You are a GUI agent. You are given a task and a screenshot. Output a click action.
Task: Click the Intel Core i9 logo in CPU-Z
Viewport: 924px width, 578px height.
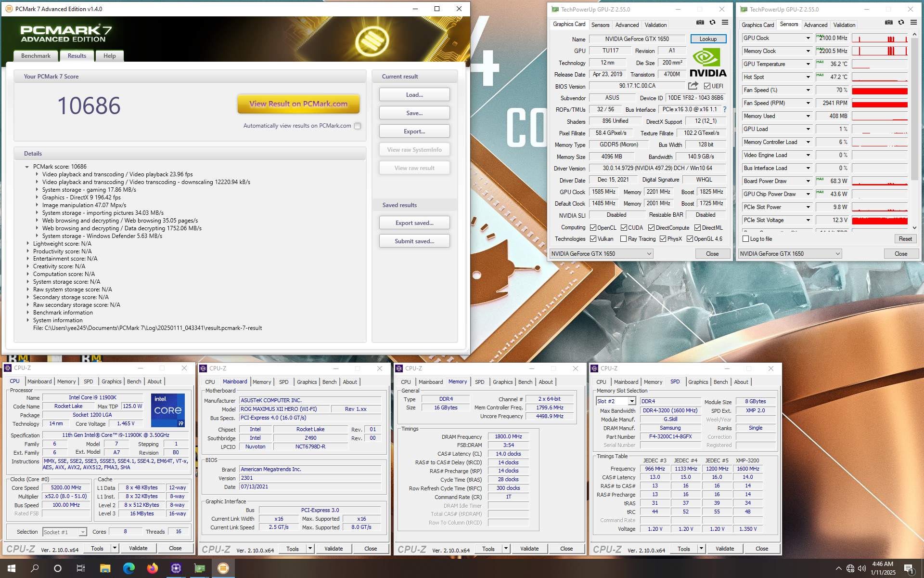point(168,410)
